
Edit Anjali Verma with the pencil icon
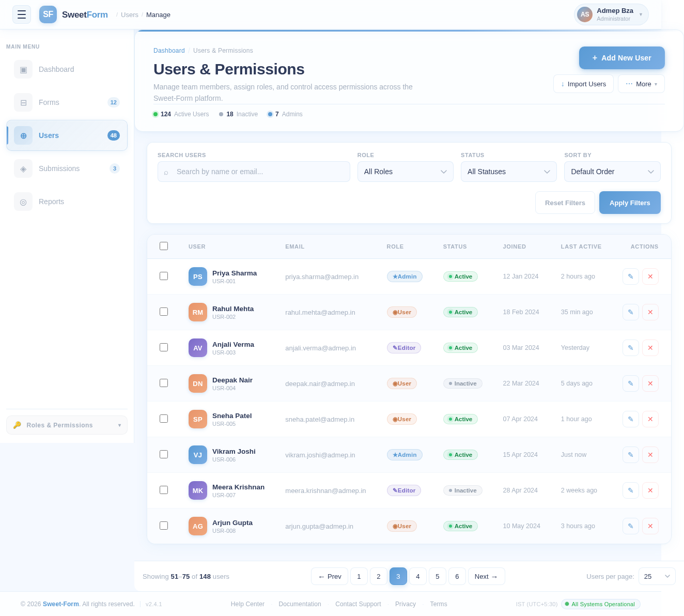coord(631,348)
